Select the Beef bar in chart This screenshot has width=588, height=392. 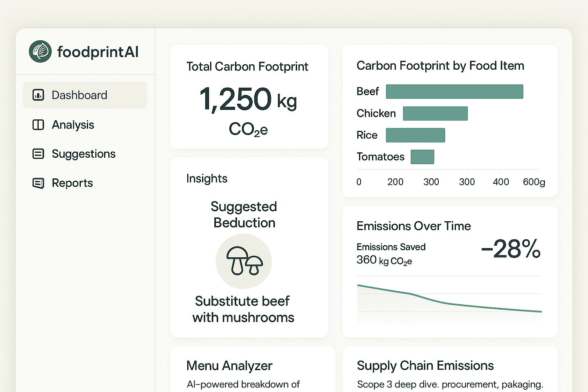click(x=454, y=92)
